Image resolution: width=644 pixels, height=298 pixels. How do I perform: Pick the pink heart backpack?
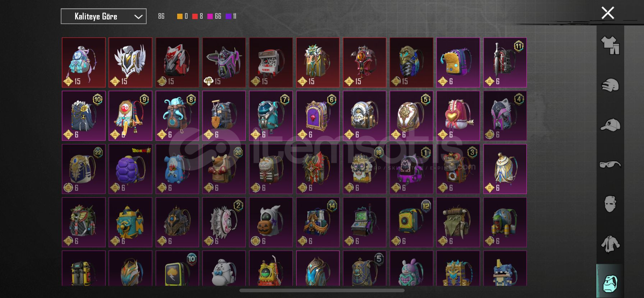point(458,116)
